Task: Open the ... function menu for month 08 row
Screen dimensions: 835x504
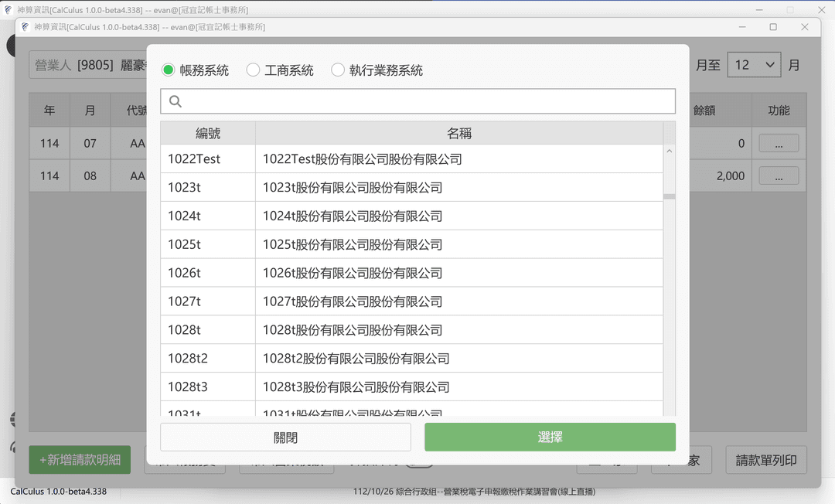Action: pos(779,175)
